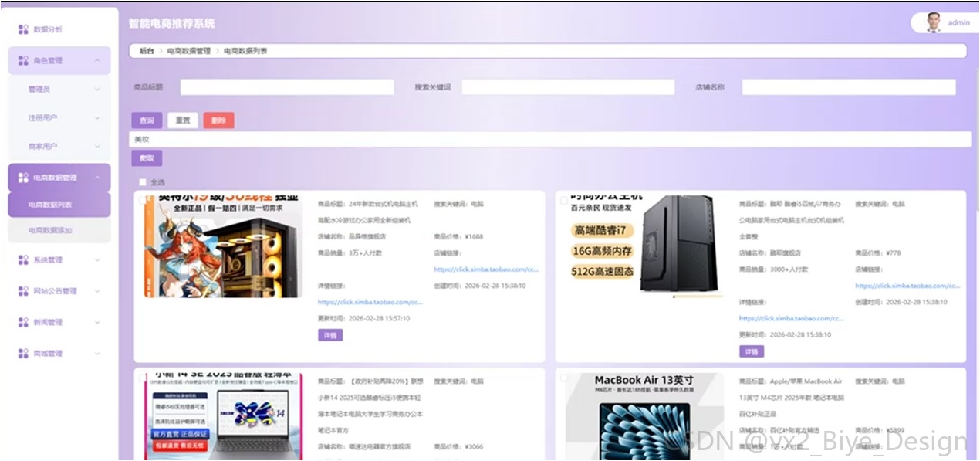This screenshot has width=980, height=461.
Task: Focus the 店铺名称 input field
Action: tap(849, 87)
